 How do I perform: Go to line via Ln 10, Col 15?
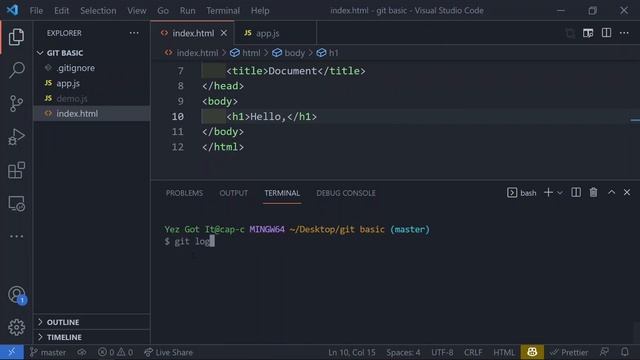click(x=351, y=352)
